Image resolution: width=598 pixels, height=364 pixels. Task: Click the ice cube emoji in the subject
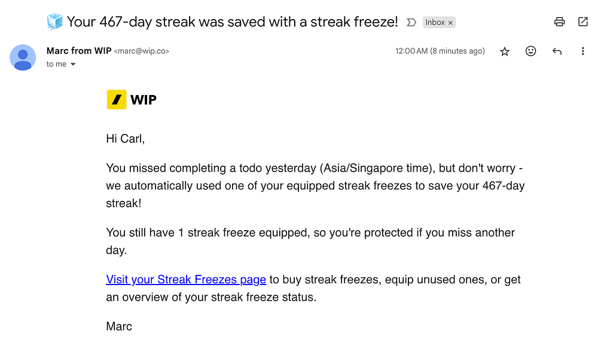click(x=54, y=22)
